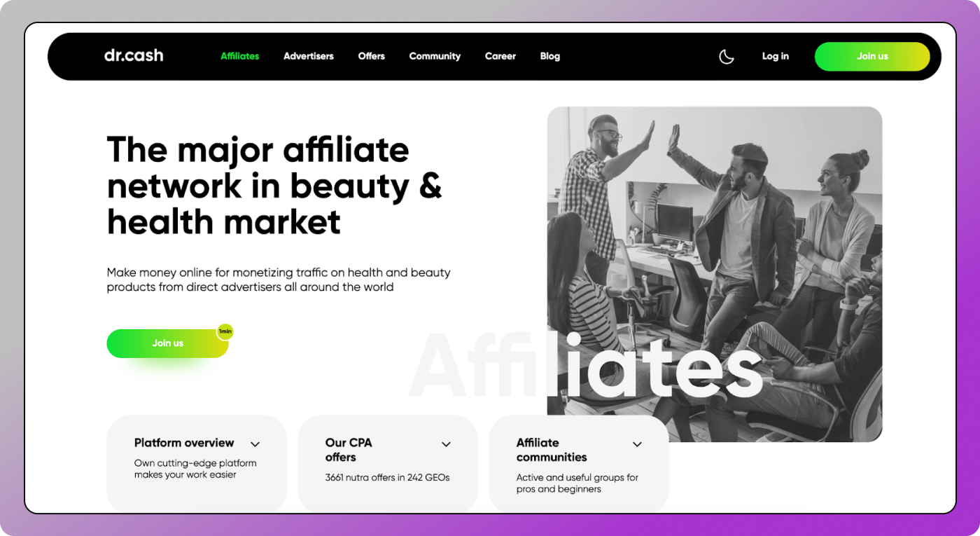Click the Affiliate communities card title
980x536 pixels.
coord(552,450)
